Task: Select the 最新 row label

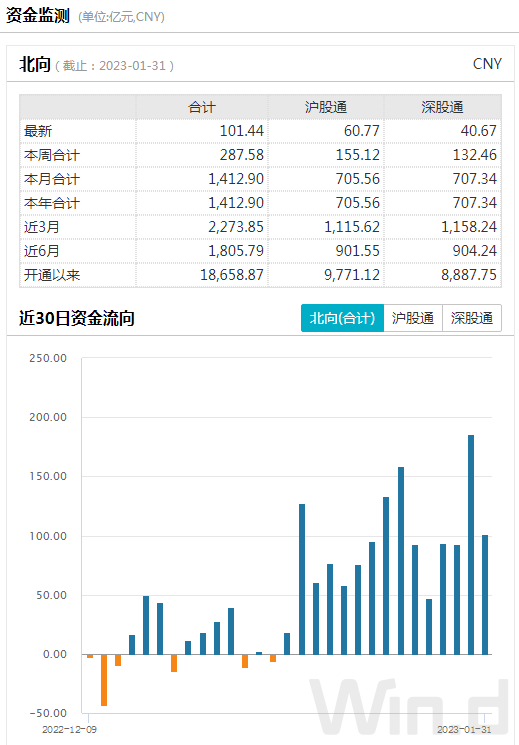Action: [x=38, y=131]
